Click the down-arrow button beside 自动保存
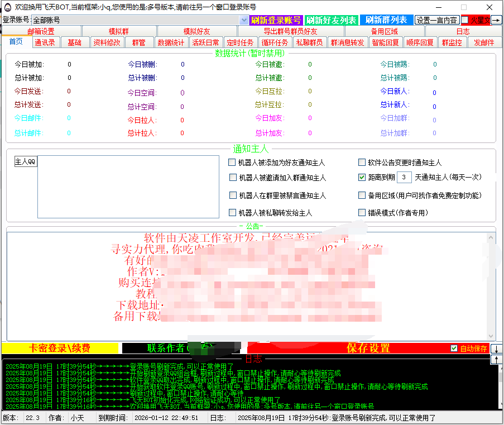Image resolution: width=504 pixels, height=425 pixels. click(496, 348)
